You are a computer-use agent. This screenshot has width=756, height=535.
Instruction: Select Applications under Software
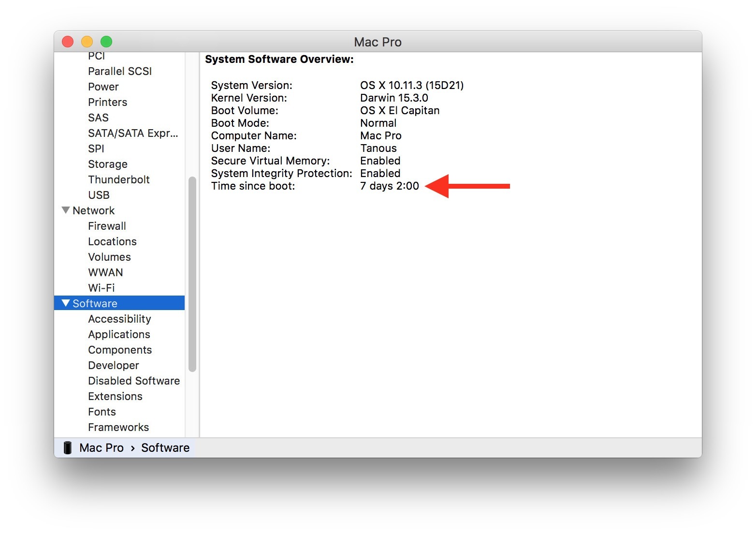pyautogui.click(x=119, y=334)
